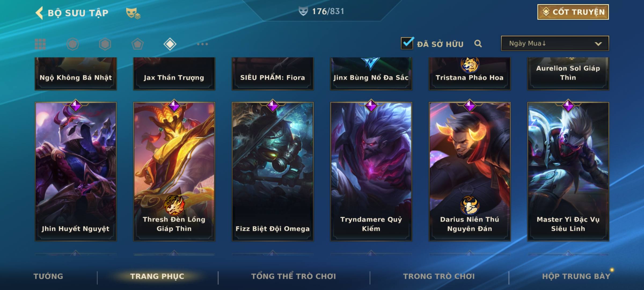The height and width of the screenshot is (290, 644).
Task: Go back using the Bộ Sưu Tập arrow
Action: point(39,13)
